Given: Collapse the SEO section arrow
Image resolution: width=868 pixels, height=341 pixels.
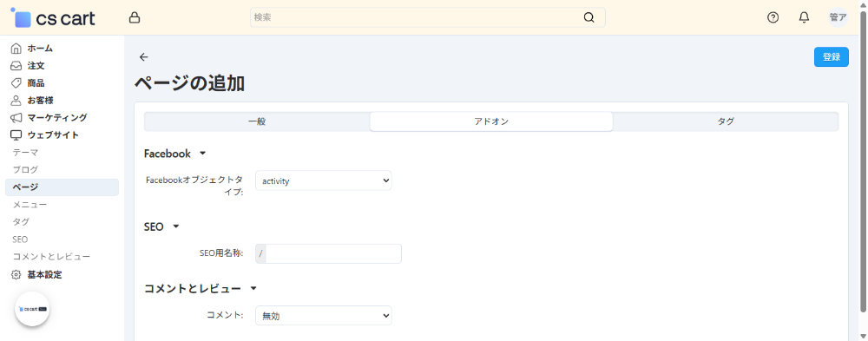Looking at the screenshot, I should pyautogui.click(x=176, y=226).
